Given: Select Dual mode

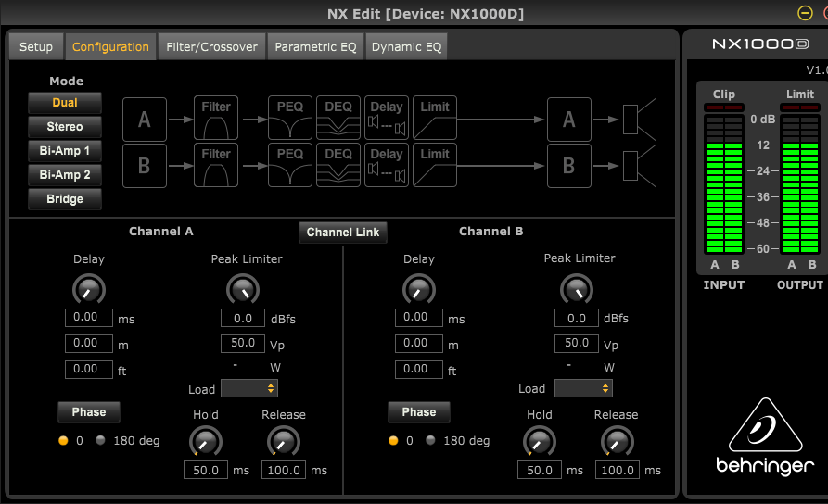Looking at the screenshot, I should pos(65,103).
